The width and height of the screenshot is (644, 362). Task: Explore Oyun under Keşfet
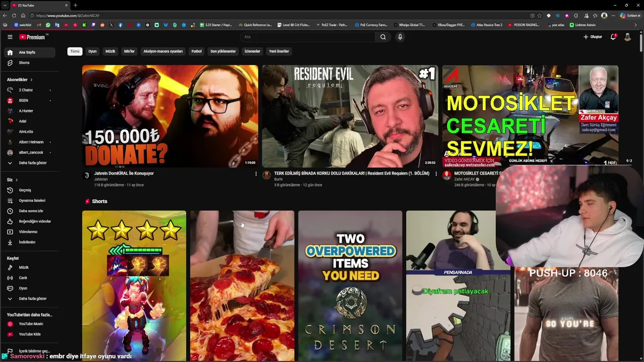[30, 288]
